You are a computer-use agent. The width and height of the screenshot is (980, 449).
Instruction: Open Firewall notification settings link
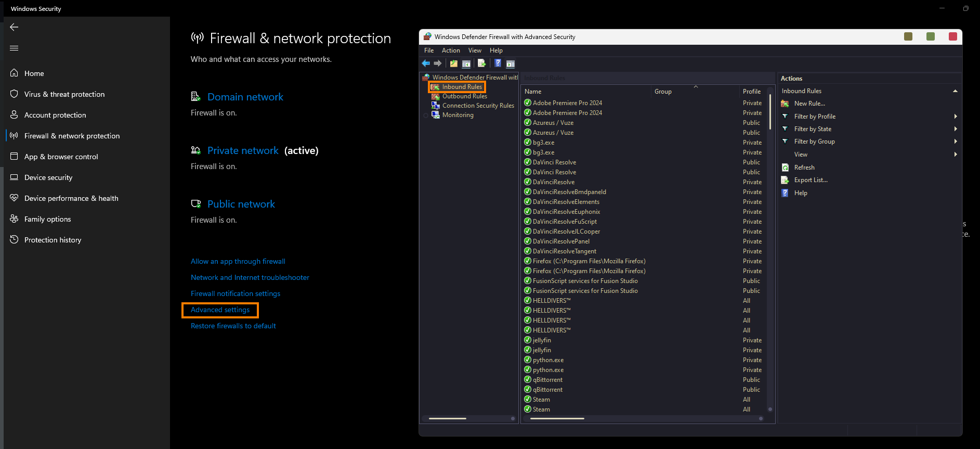[x=236, y=293]
